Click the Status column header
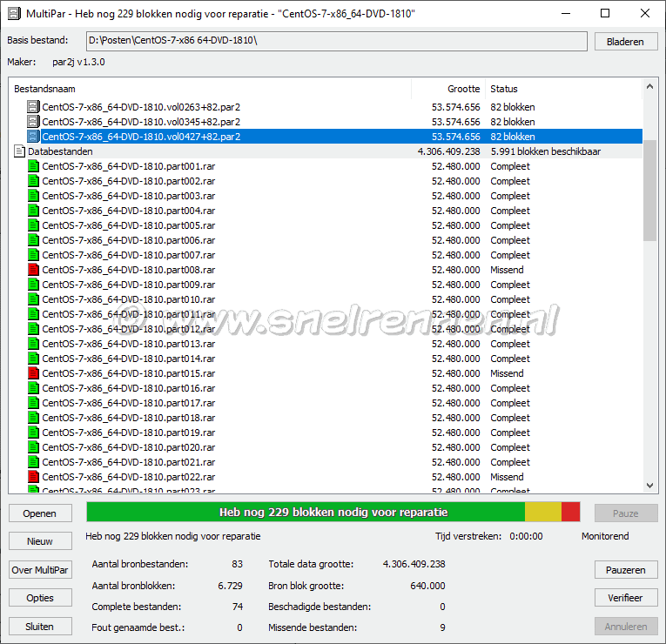666x644 pixels. (x=563, y=89)
